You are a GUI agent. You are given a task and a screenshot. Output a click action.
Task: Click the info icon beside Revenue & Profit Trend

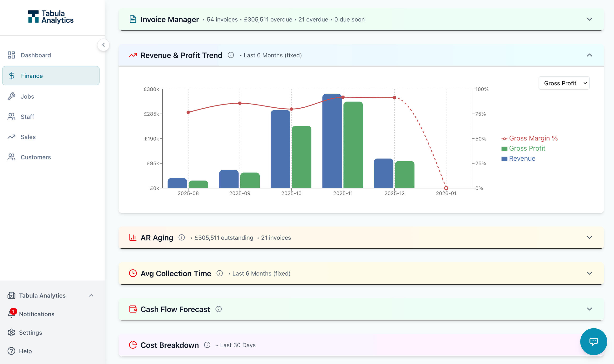[x=231, y=55]
